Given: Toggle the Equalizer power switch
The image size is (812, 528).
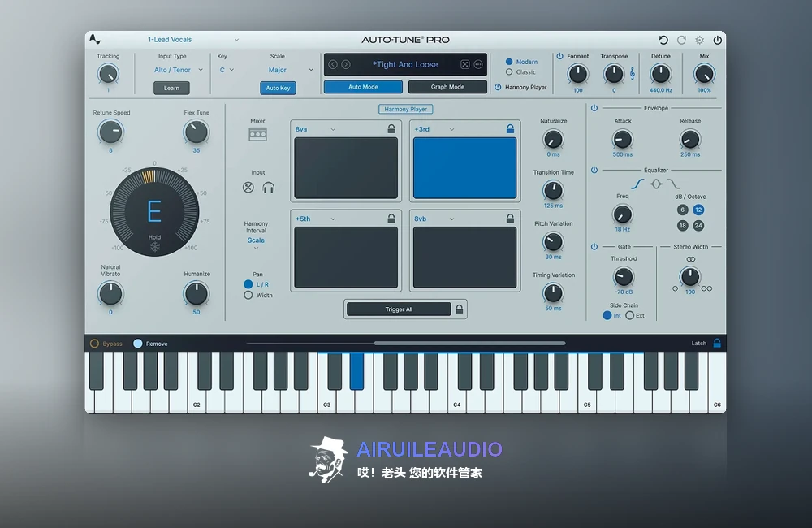Looking at the screenshot, I should point(594,170).
